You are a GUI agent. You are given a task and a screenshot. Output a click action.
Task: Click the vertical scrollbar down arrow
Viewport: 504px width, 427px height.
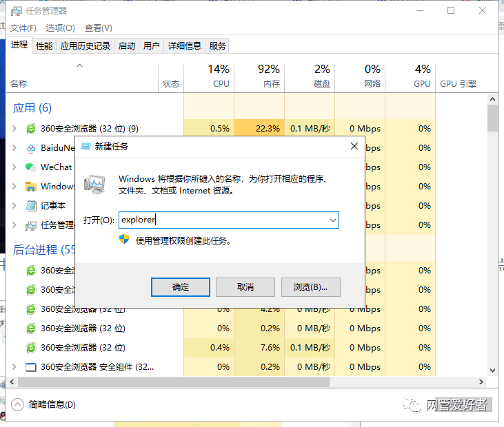pos(492,370)
